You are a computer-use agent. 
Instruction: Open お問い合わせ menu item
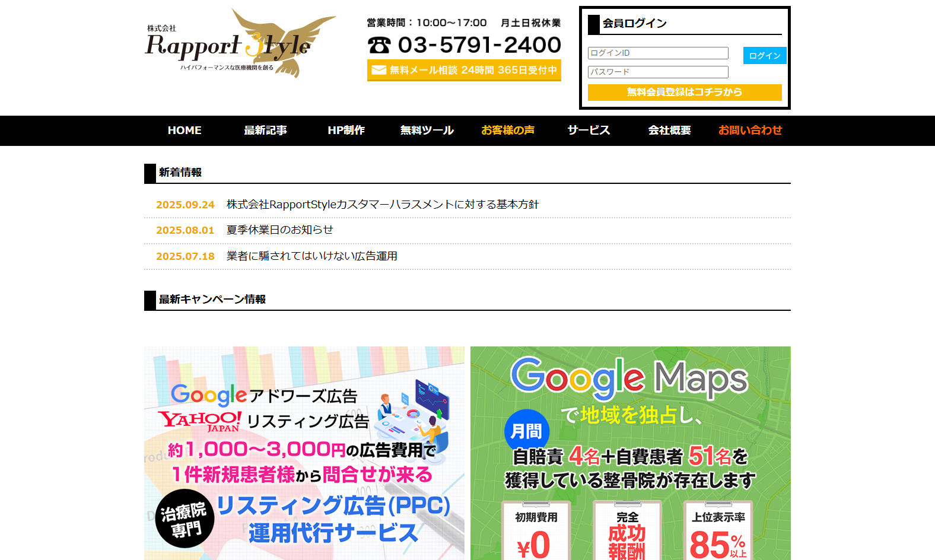coord(750,131)
